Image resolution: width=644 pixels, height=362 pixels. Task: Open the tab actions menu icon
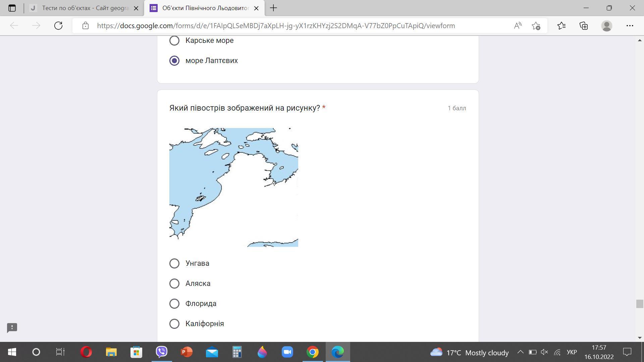12,8
